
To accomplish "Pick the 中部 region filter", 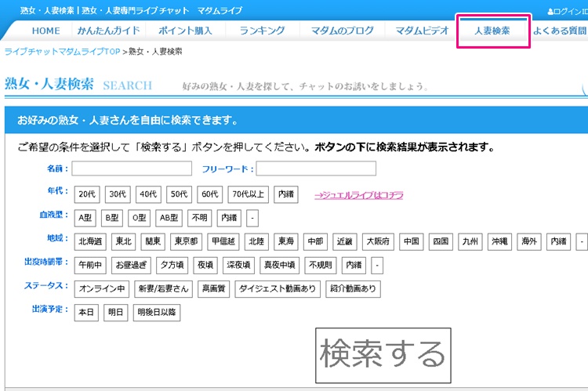I will pyautogui.click(x=315, y=241).
